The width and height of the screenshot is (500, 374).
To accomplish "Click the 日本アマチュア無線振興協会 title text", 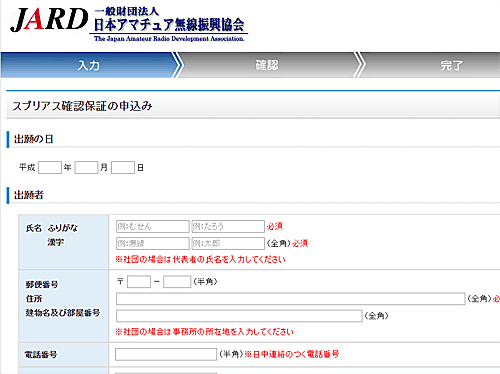I will click(169, 25).
